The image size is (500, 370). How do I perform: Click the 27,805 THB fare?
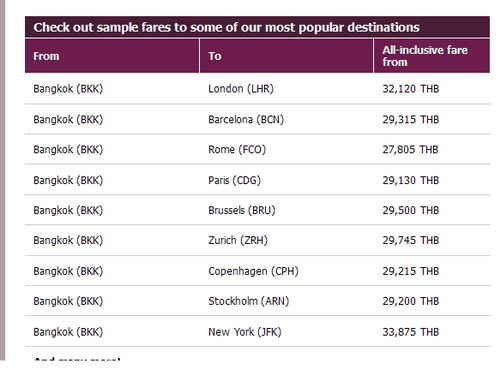tap(410, 149)
